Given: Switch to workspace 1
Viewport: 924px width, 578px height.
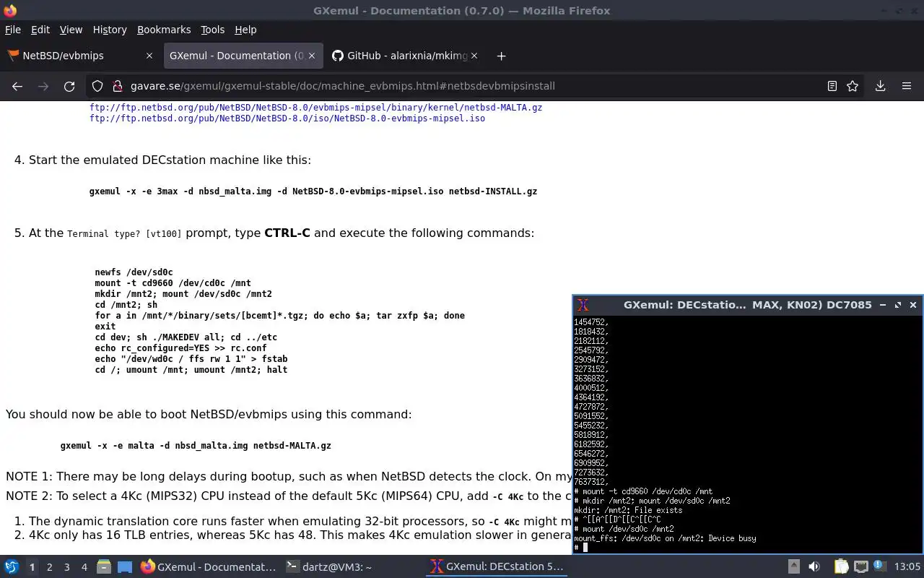Looking at the screenshot, I should 32,567.
